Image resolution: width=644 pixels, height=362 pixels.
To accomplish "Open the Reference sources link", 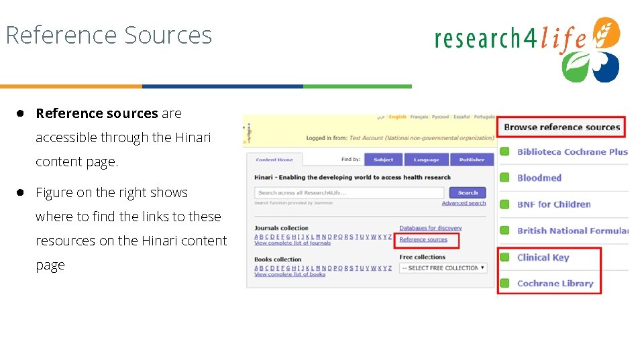I will click(423, 240).
